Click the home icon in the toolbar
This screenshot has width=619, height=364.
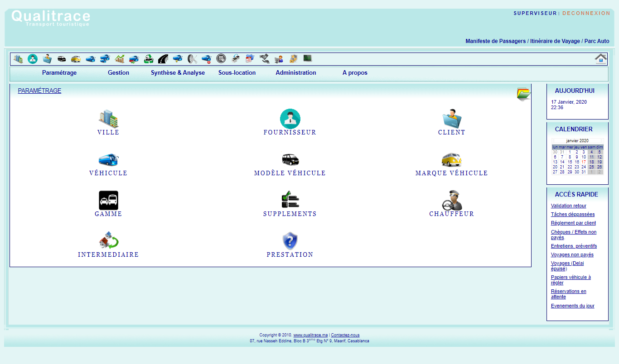click(x=601, y=58)
